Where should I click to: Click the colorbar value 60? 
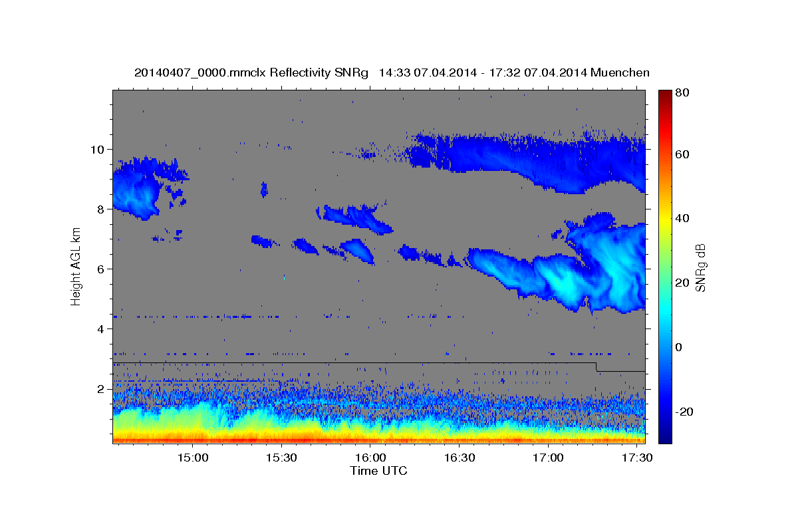683,154
